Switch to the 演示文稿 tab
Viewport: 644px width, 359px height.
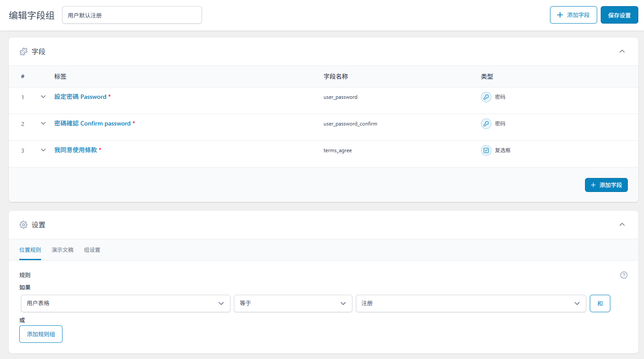pyautogui.click(x=63, y=250)
